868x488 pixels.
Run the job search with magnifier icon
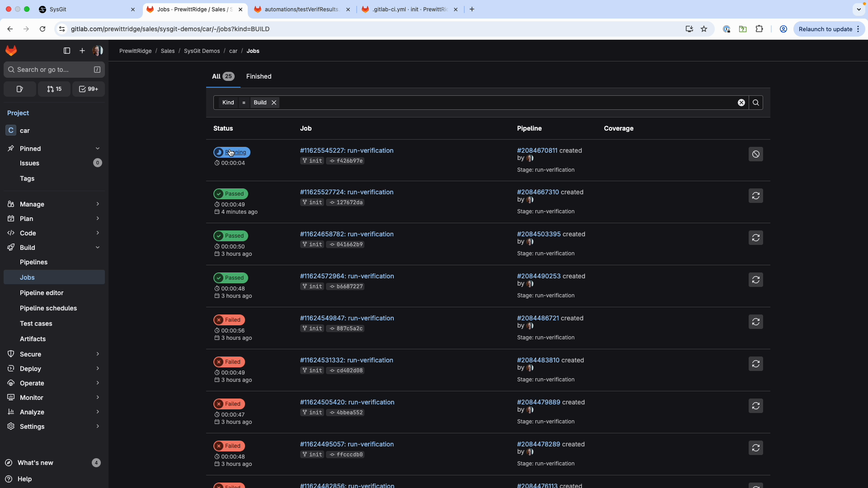pyautogui.click(x=756, y=103)
